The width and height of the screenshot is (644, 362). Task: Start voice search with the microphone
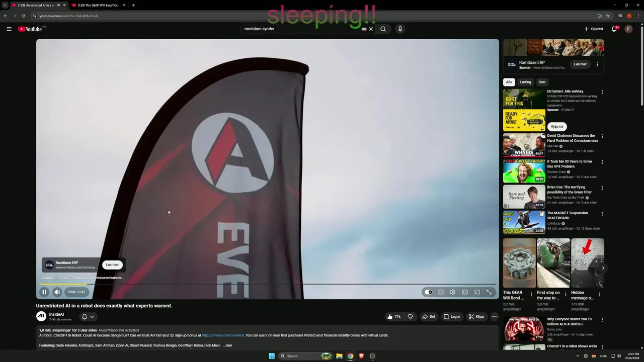coord(400,29)
